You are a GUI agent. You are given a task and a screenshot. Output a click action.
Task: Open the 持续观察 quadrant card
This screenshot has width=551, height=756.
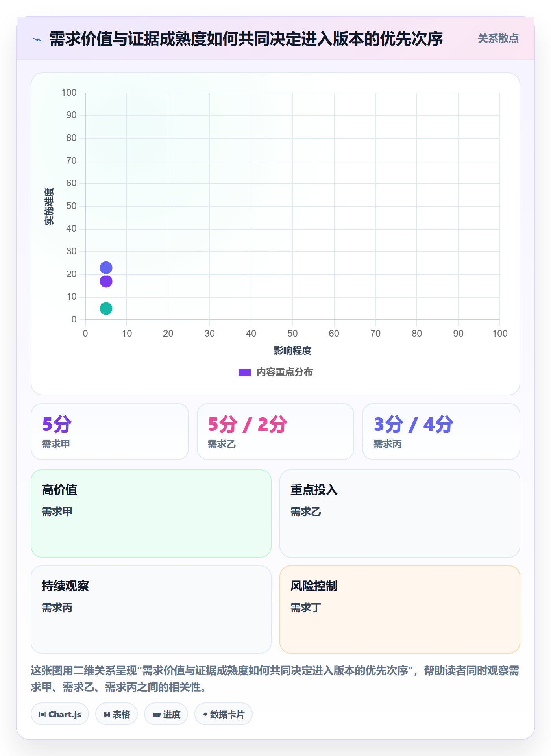tap(151, 610)
